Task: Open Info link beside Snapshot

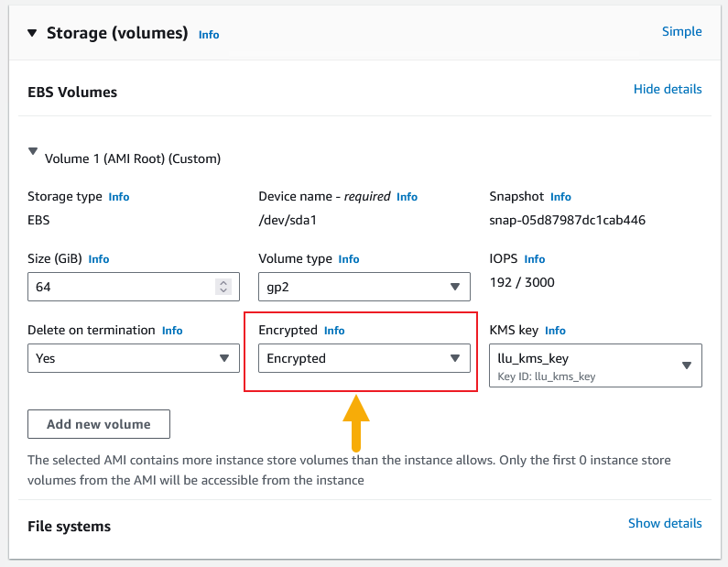Action: [560, 197]
